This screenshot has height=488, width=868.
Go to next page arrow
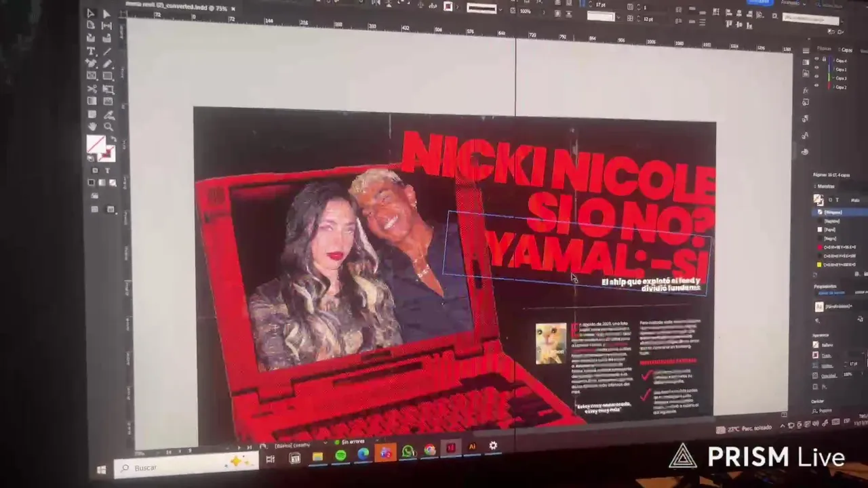238,448
